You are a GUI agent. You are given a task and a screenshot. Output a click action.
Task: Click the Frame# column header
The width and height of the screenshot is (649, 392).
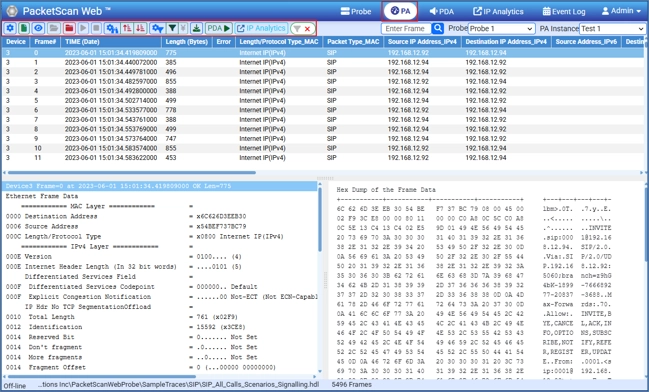tap(45, 42)
